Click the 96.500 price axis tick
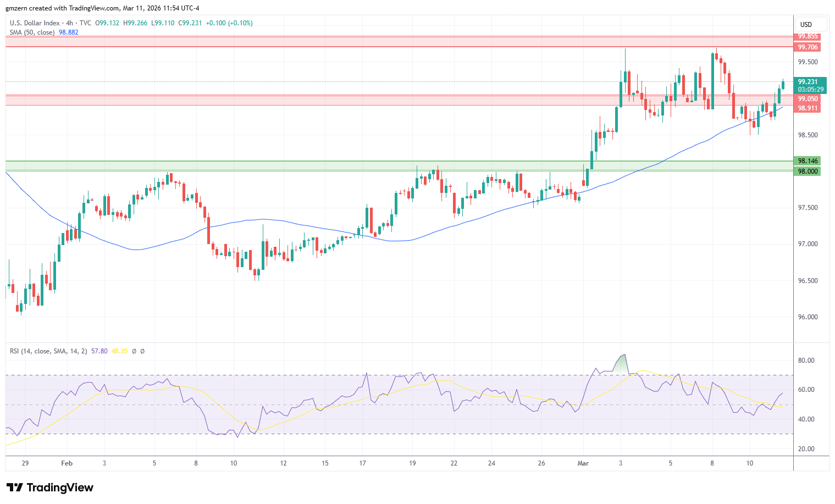Image resolution: width=835 pixels, height=504 pixels. (x=808, y=281)
